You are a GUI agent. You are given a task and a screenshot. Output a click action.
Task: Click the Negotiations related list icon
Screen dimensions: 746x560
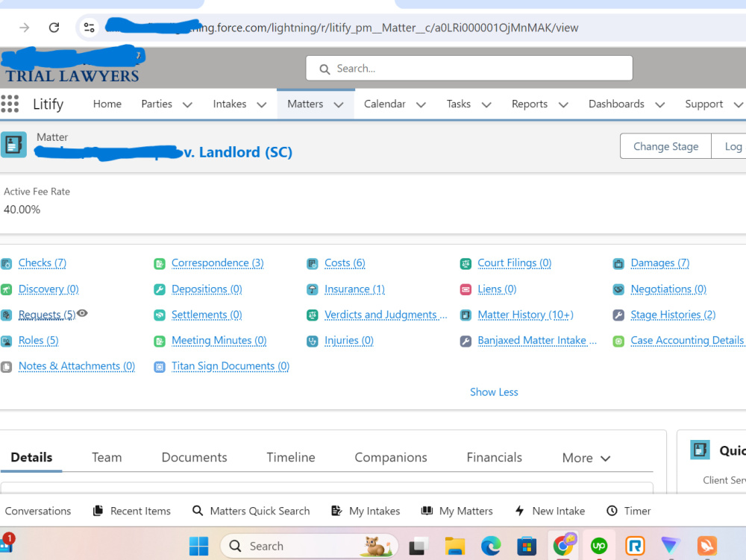(x=618, y=289)
